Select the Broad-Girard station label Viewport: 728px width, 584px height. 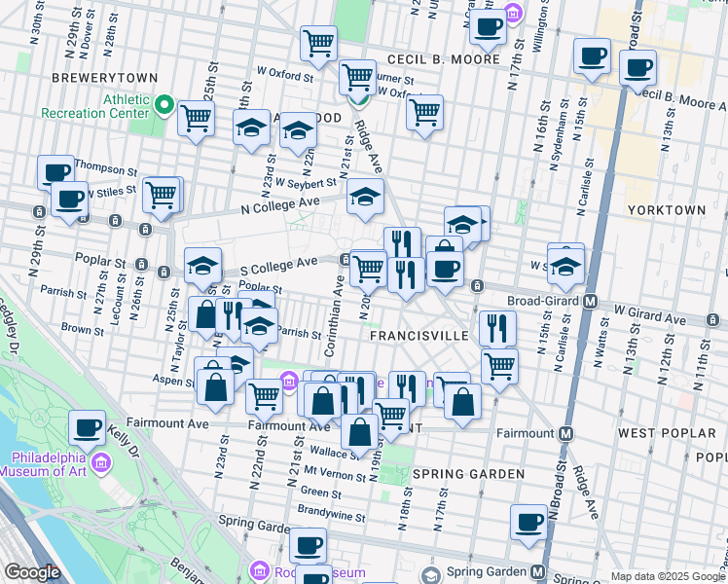point(543,302)
